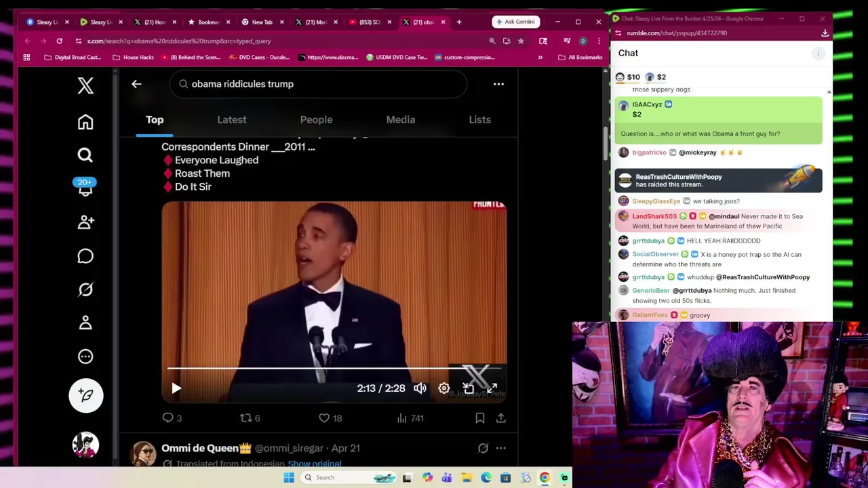Open File Explorer from taskbar
868x488 pixels.
467,478
